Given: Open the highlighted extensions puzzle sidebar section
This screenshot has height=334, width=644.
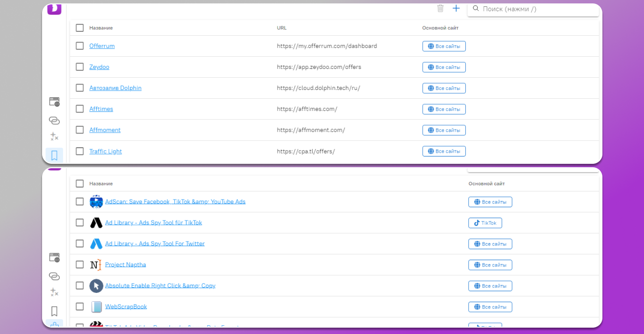Looking at the screenshot, I should pyautogui.click(x=54, y=325).
